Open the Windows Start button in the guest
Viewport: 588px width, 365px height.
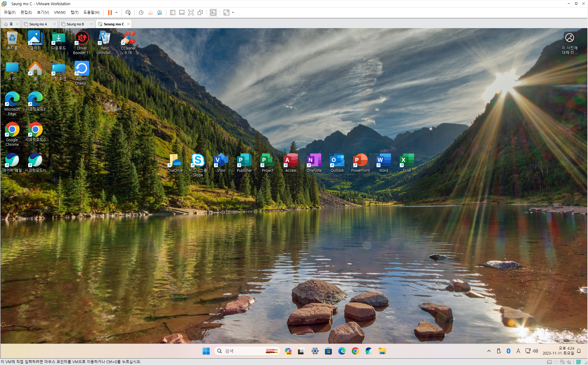[206, 351]
